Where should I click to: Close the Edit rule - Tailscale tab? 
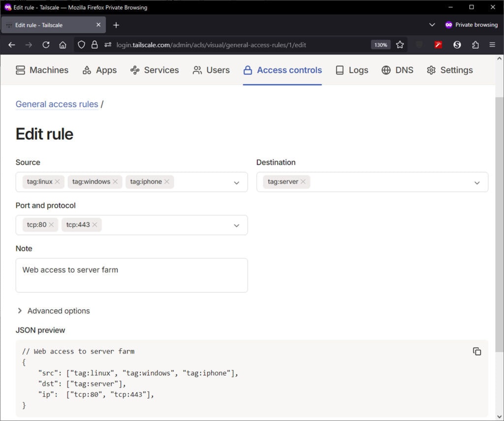pyautogui.click(x=98, y=25)
